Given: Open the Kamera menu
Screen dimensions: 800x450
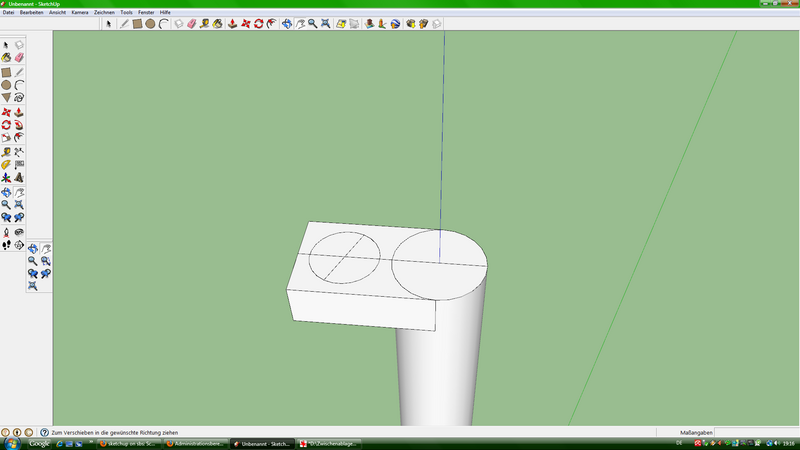Looking at the screenshot, I should [x=79, y=12].
